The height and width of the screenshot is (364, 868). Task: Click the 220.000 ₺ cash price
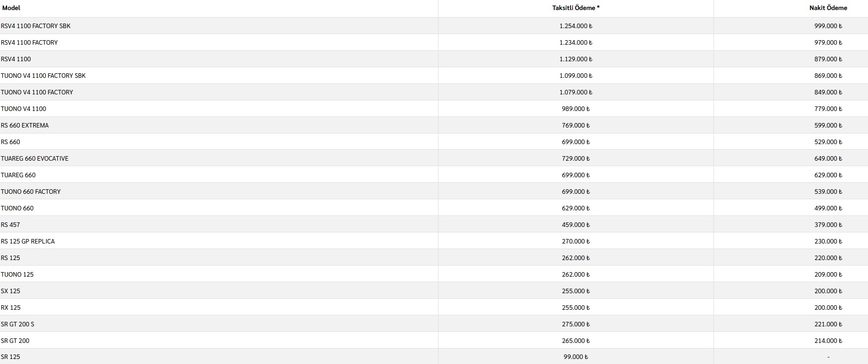pos(828,258)
